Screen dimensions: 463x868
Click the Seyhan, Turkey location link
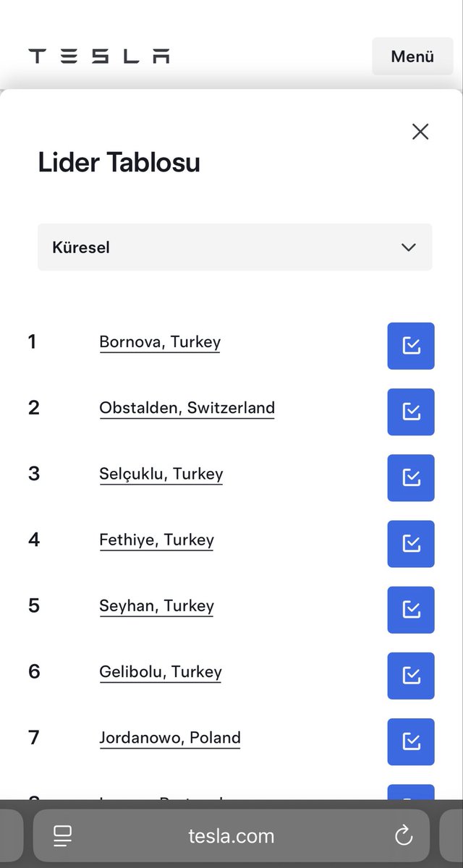tap(157, 606)
